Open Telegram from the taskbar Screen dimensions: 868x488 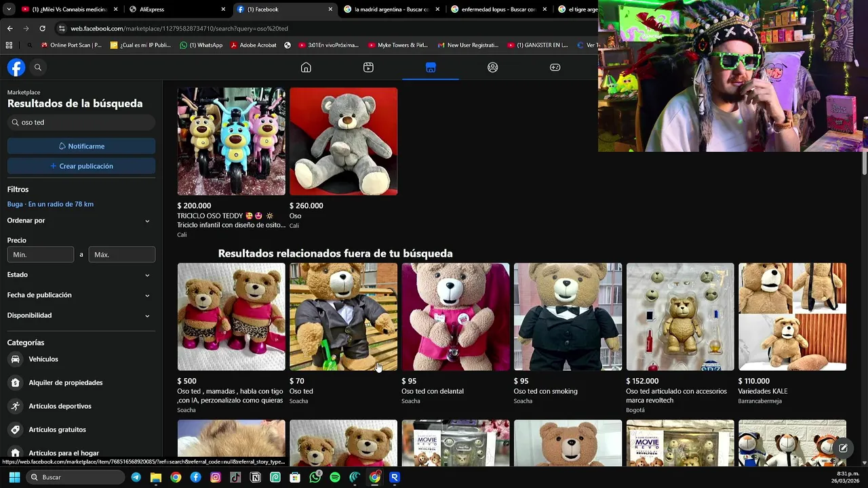click(x=136, y=477)
